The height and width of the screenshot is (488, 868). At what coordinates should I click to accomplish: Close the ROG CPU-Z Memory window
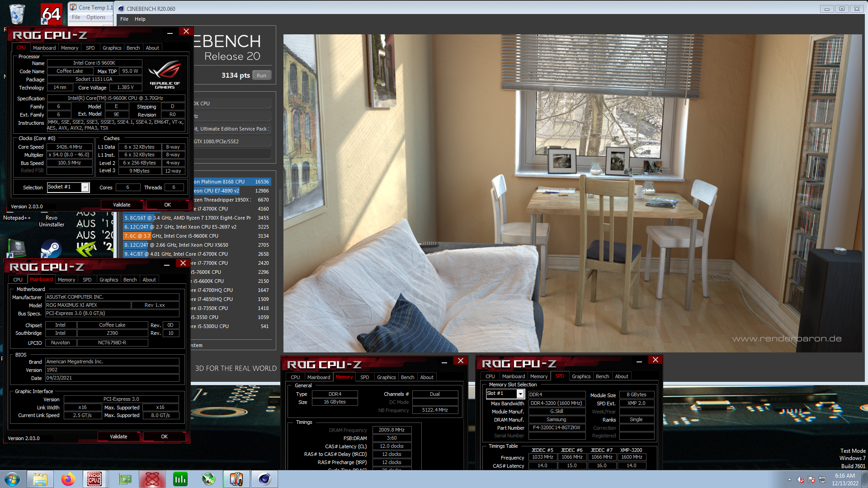pyautogui.click(x=460, y=361)
